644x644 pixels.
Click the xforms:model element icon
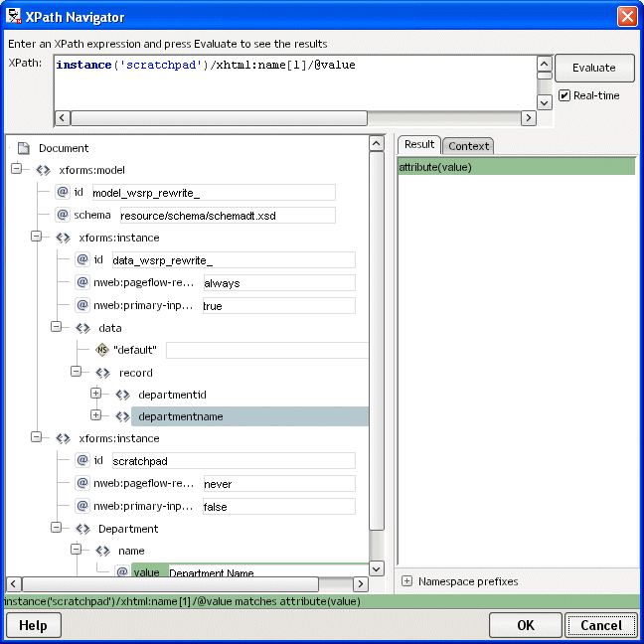pyautogui.click(x=43, y=170)
